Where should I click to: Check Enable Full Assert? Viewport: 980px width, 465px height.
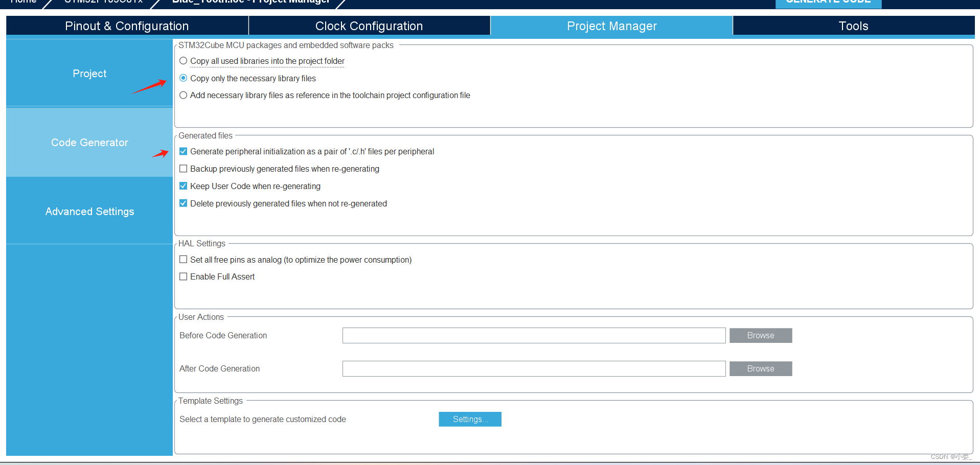click(x=184, y=276)
